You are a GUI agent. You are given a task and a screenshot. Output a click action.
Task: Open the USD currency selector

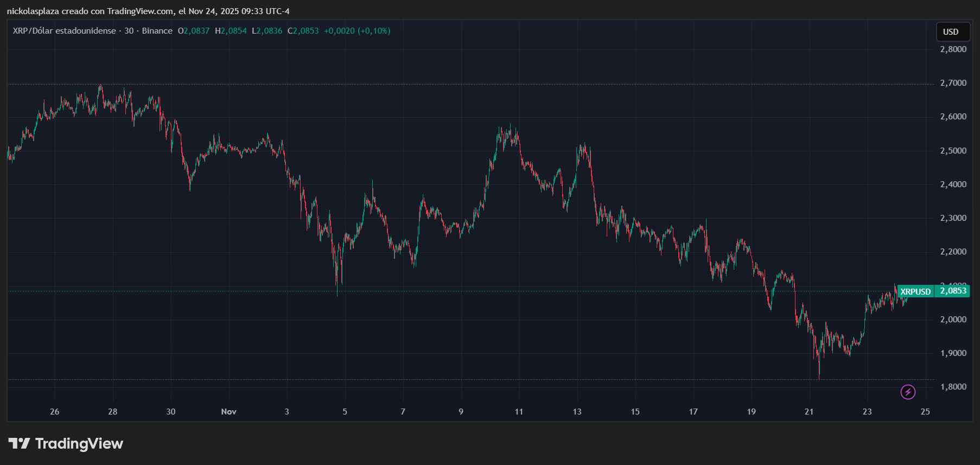(x=951, y=31)
